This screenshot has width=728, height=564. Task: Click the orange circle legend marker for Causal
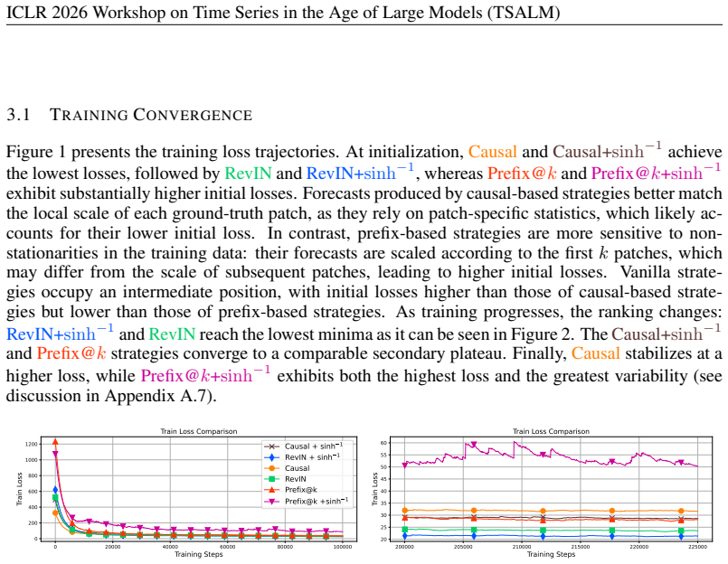[271, 468]
